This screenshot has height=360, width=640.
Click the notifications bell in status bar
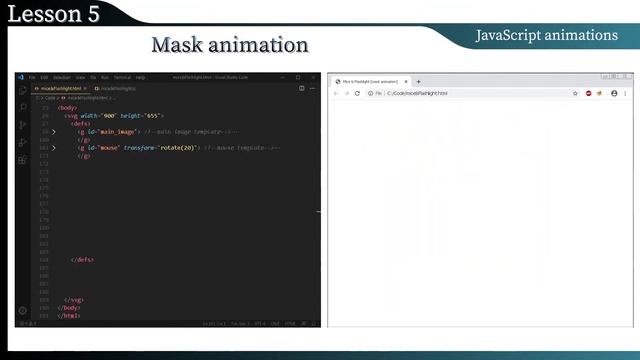pyautogui.click(x=314, y=324)
